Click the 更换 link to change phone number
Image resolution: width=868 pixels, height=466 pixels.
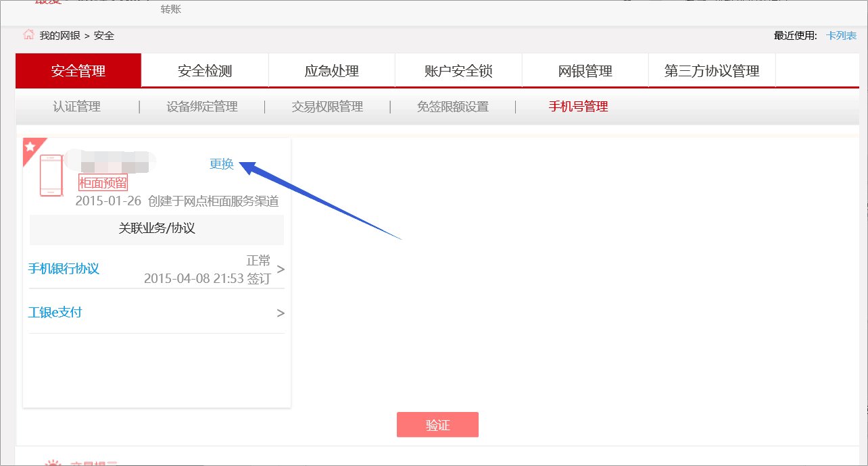point(221,163)
